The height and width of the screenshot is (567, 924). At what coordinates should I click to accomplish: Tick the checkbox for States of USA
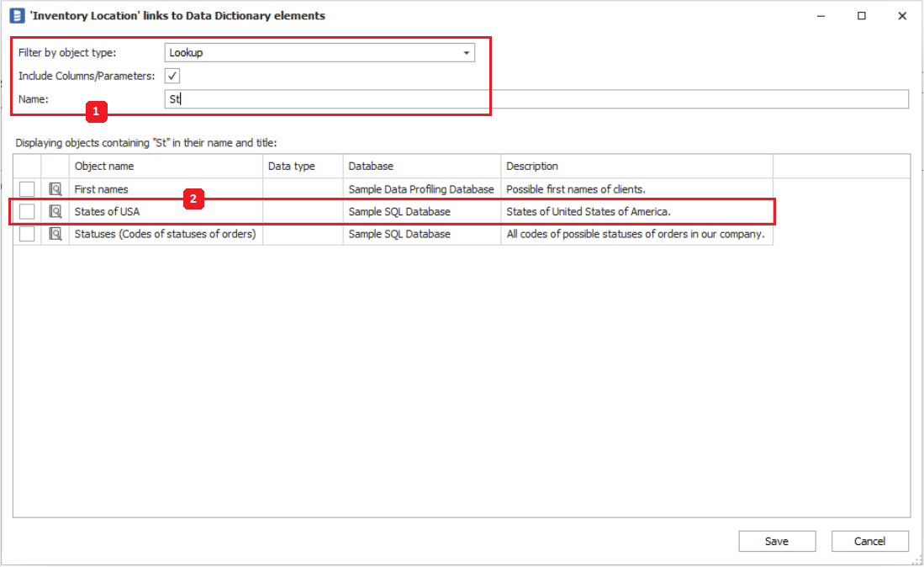(28, 212)
